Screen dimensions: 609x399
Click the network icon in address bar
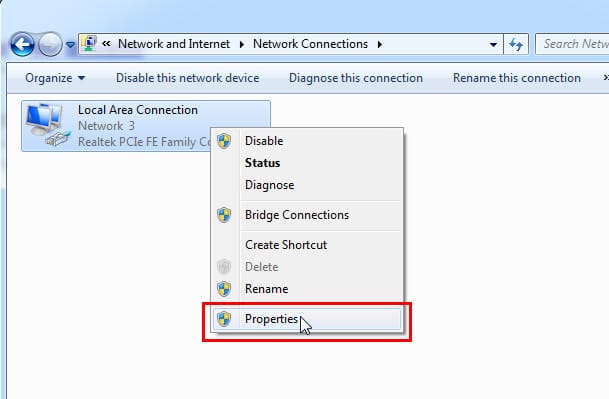point(89,44)
